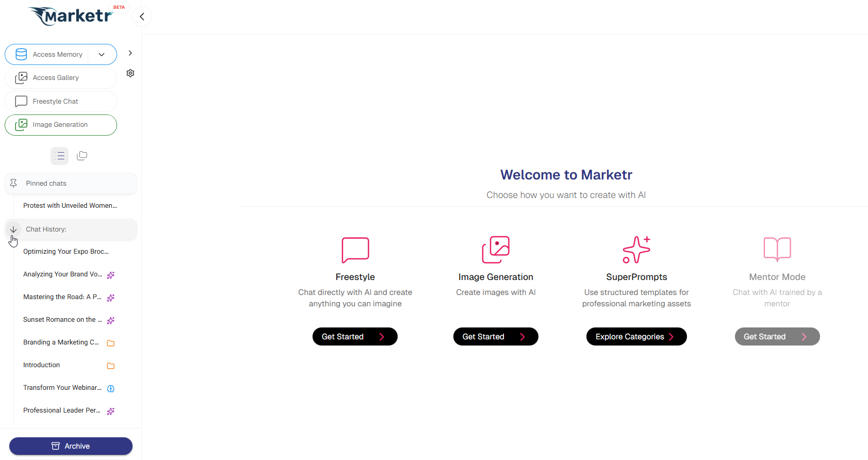The width and height of the screenshot is (868, 460).
Task: Open the pinned chat Protest with Unveiled Women
Action: click(70, 206)
